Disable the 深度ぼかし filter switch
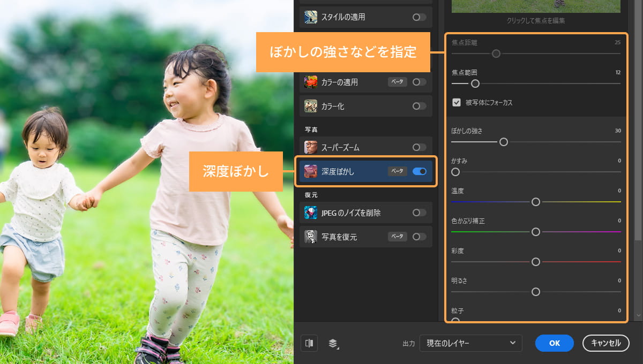643x364 pixels. coord(420,171)
